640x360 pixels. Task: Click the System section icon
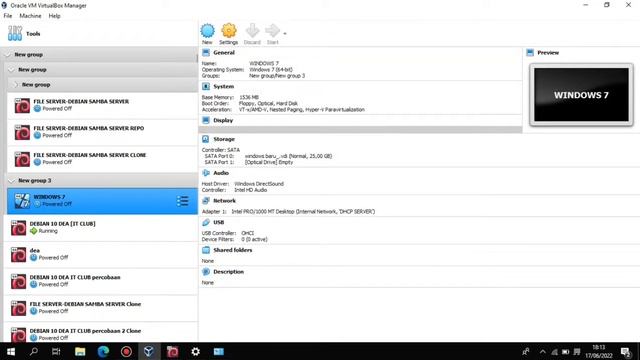coord(206,87)
